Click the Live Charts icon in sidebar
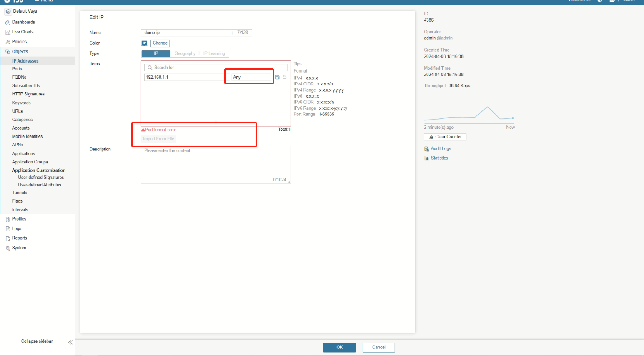 8,32
